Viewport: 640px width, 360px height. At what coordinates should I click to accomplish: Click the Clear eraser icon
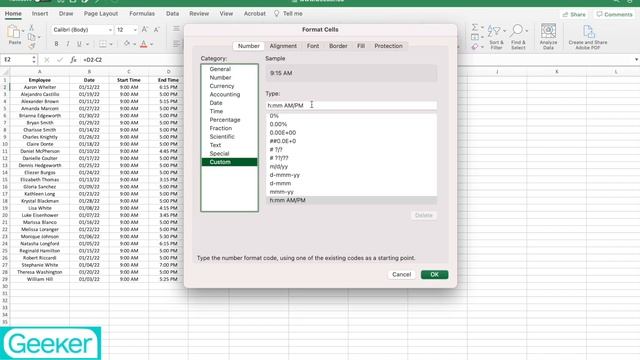475,47
